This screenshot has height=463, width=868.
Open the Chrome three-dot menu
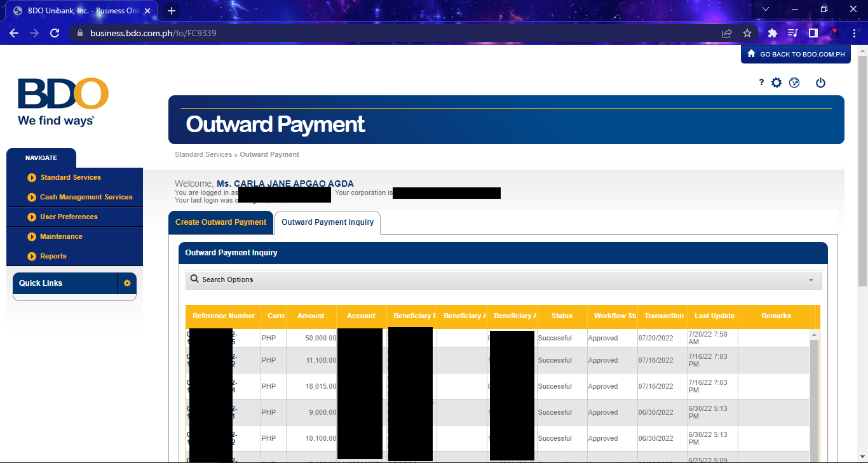point(854,33)
